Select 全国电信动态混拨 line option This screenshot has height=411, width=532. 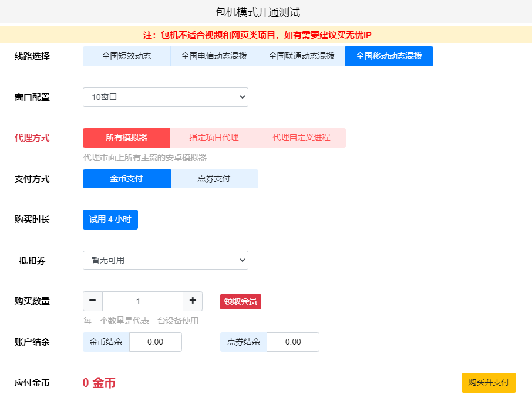pos(214,56)
